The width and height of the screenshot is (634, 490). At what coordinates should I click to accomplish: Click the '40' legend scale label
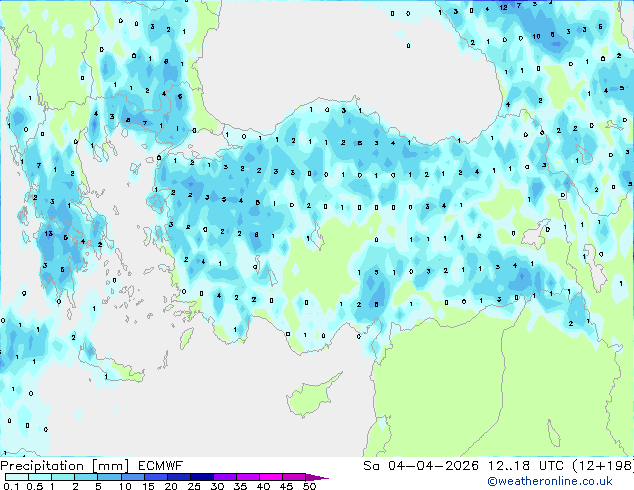263,486
